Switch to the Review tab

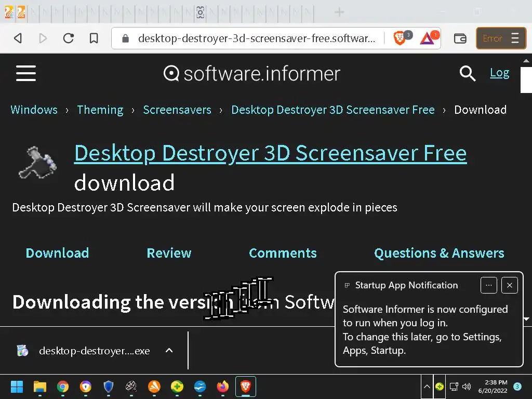169,253
